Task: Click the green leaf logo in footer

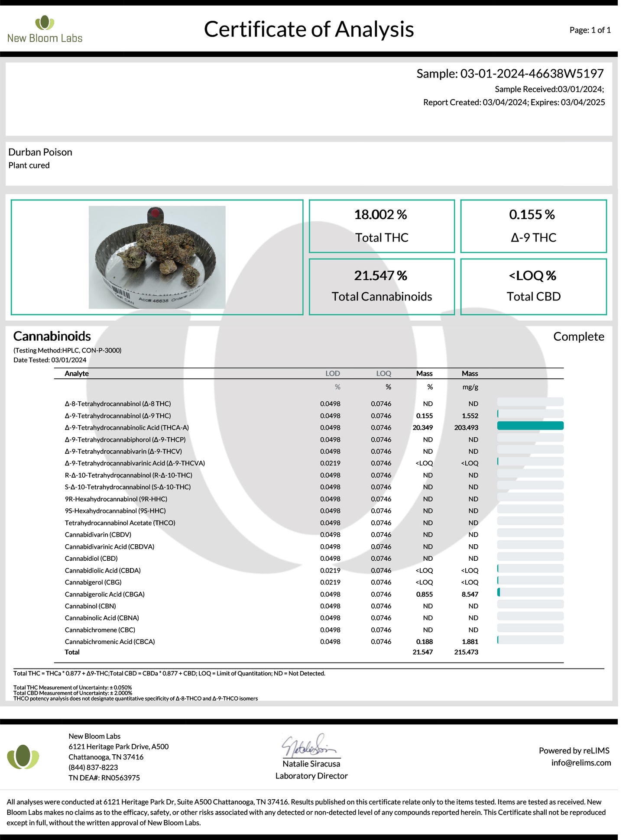Action: [x=23, y=756]
